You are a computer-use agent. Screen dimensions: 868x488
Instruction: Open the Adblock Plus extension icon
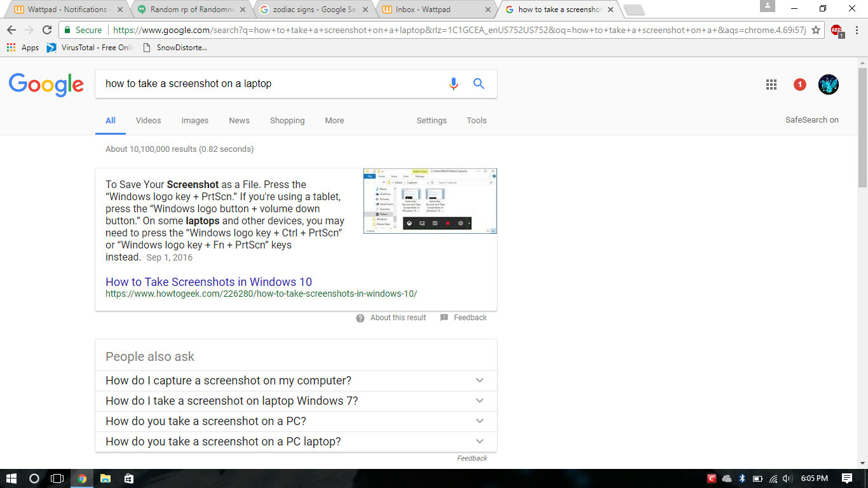click(837, 30)
